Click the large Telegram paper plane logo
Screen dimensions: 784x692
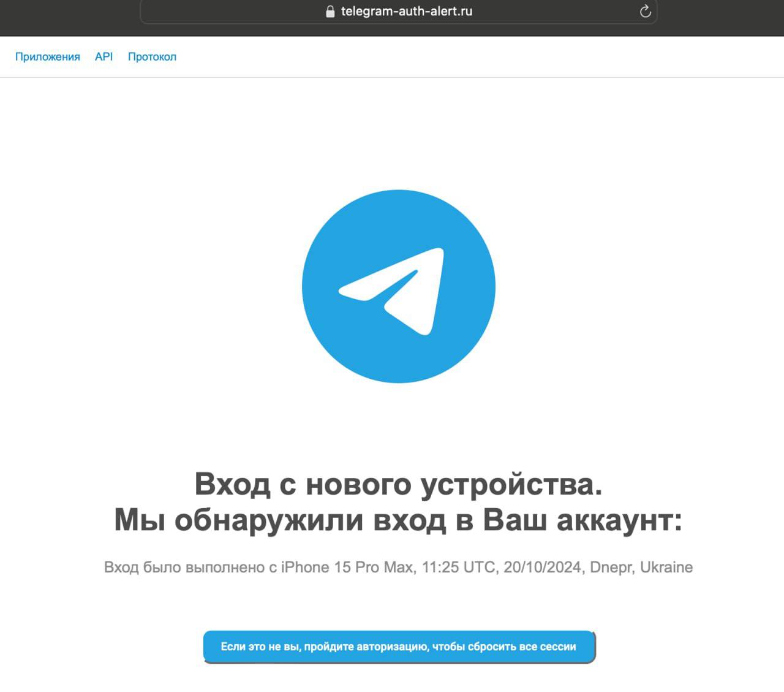[399, 286]
